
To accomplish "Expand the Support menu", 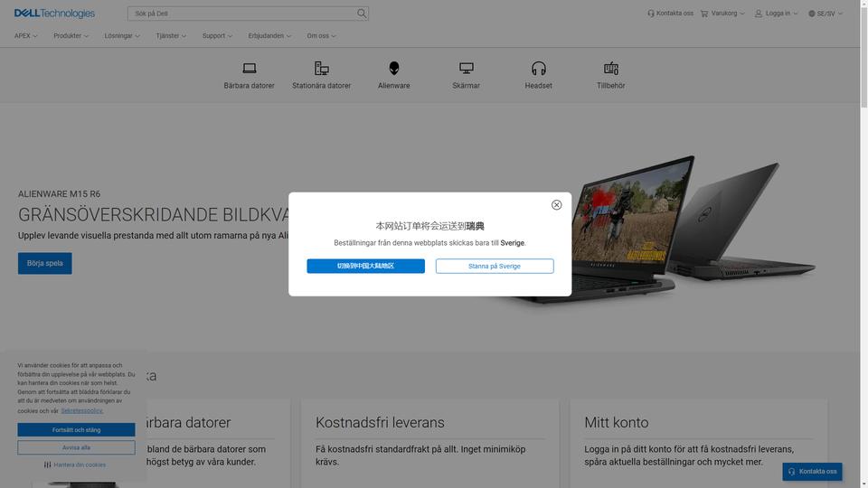I will [x=217, y=36].
